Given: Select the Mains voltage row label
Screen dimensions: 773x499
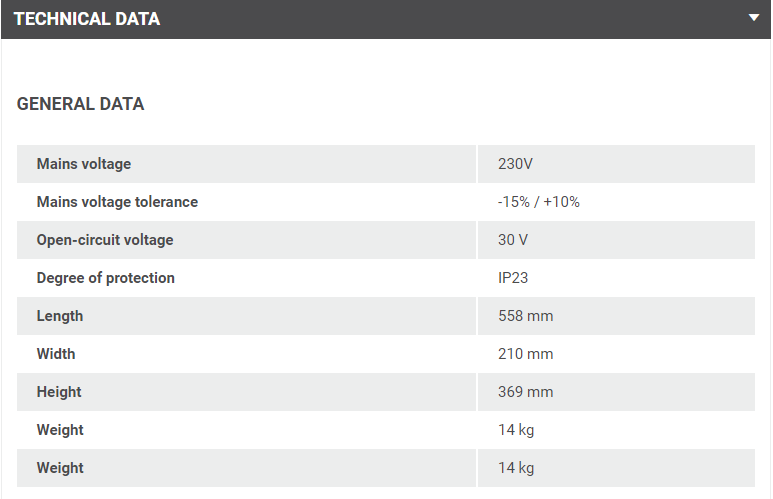Looking at the screenshot, I should [84, 164].
